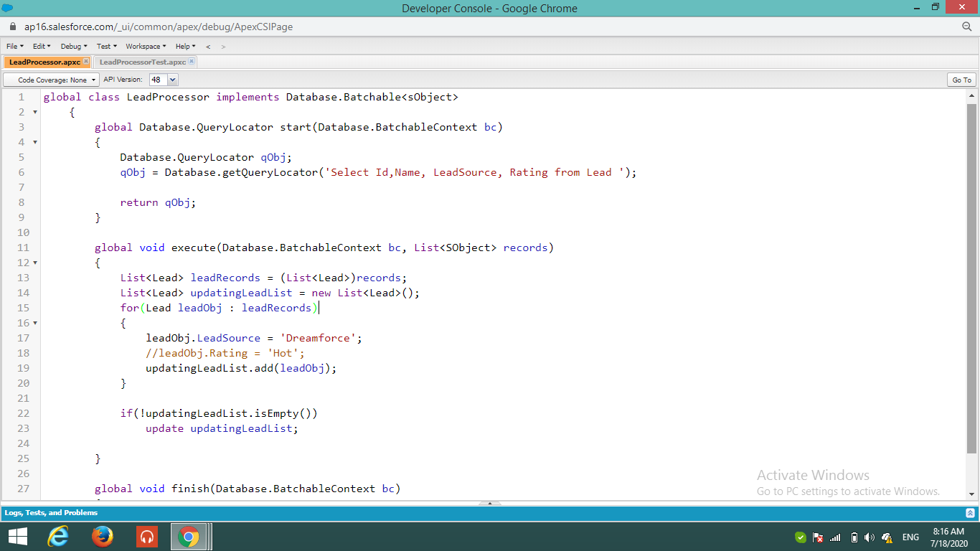Image resolution: width=980 pixels, height=551 pixels.
Task: Close the LeadProcessorTest.apxc tab
Action: [192, 62]
